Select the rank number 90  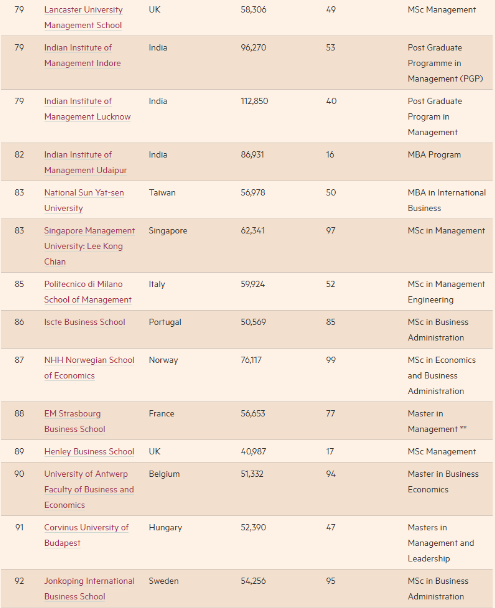(19, 474)
